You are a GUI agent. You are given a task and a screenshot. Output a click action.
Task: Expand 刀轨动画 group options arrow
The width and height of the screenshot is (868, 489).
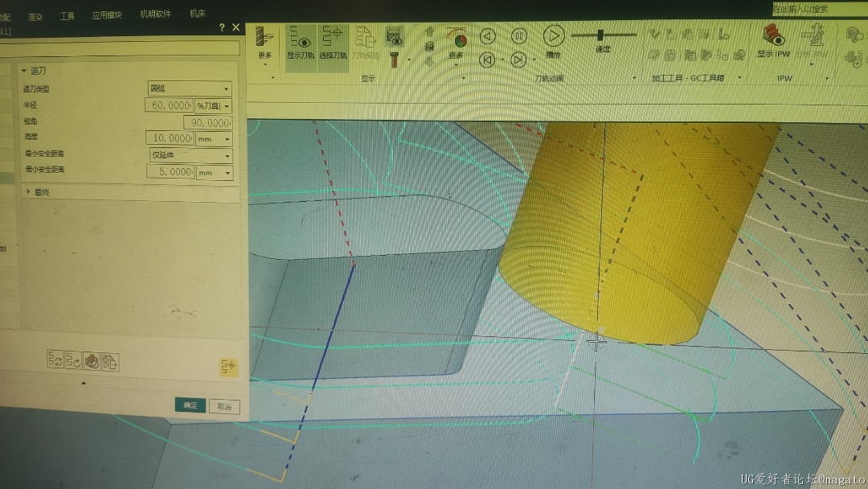(634, 78)
